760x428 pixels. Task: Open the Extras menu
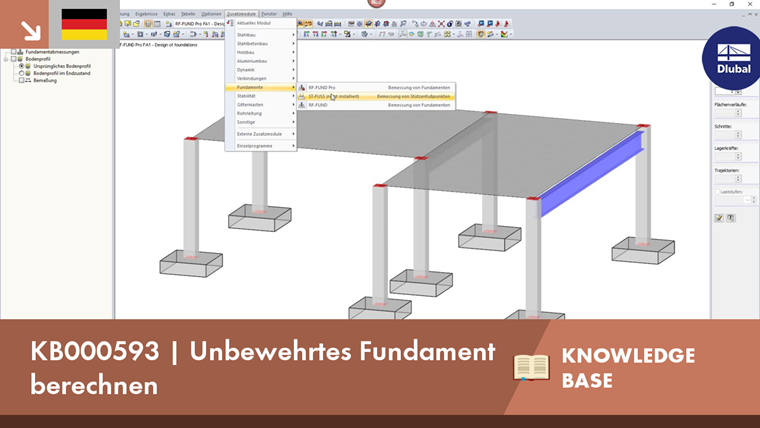169,14
